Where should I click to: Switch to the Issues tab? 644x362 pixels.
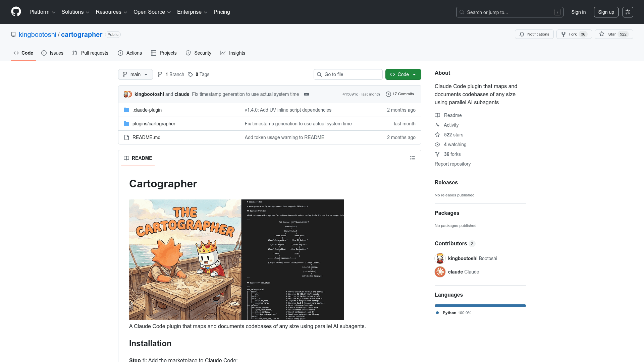(52, 53)
